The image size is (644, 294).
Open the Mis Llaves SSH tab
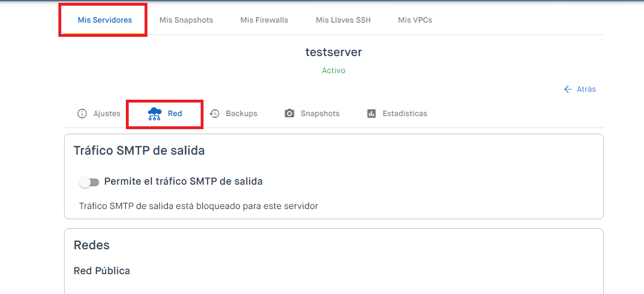click(x=343, y=20)
